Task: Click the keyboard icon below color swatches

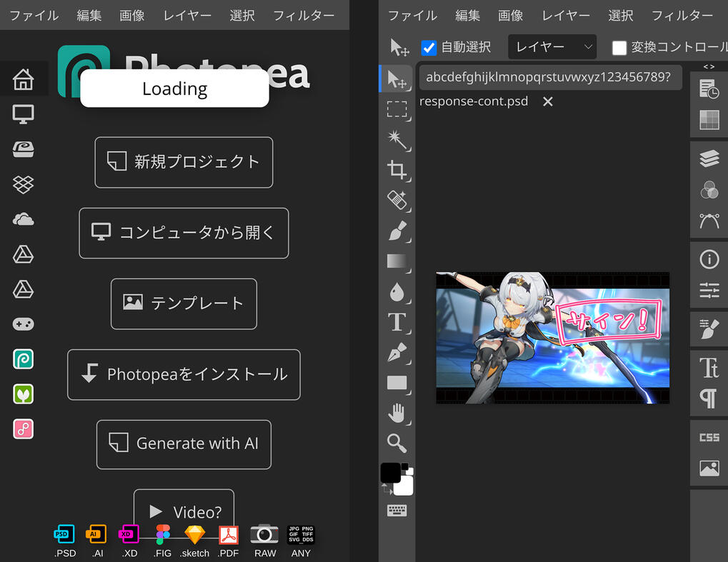Action: point(397,511)
